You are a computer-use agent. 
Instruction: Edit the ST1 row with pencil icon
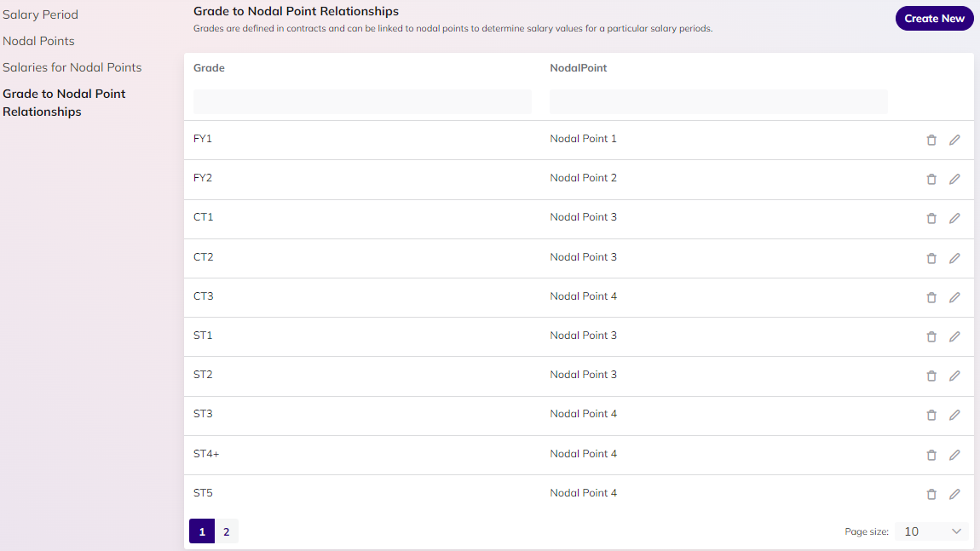[x=954, y=336]
